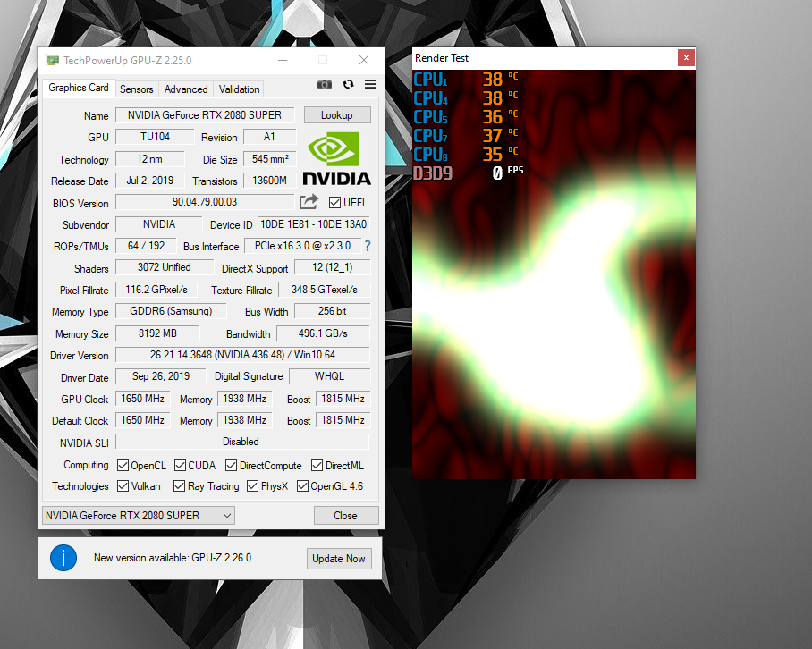Click the NVIDIA SLI Disabled field
812x649 pixels.
(x=242, y=442)
